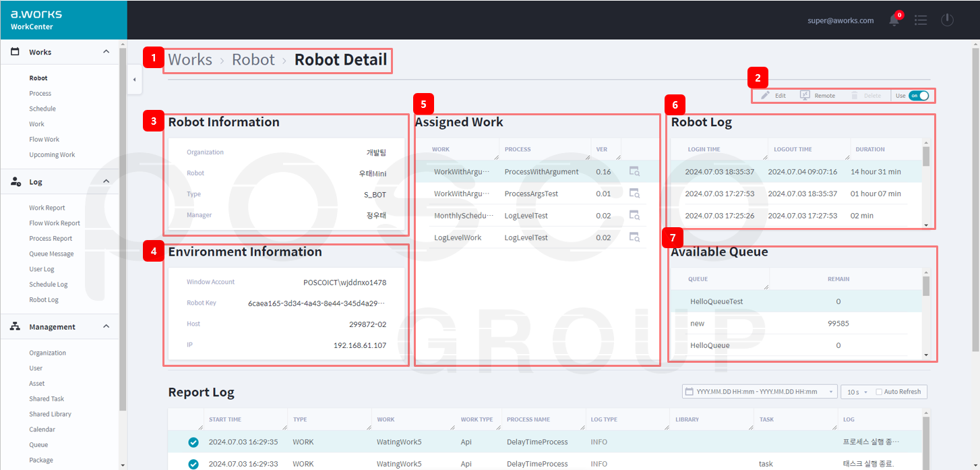Open the Shared Library menu item
The width and height of the screenshot is (980, 470).
(50, 414)
